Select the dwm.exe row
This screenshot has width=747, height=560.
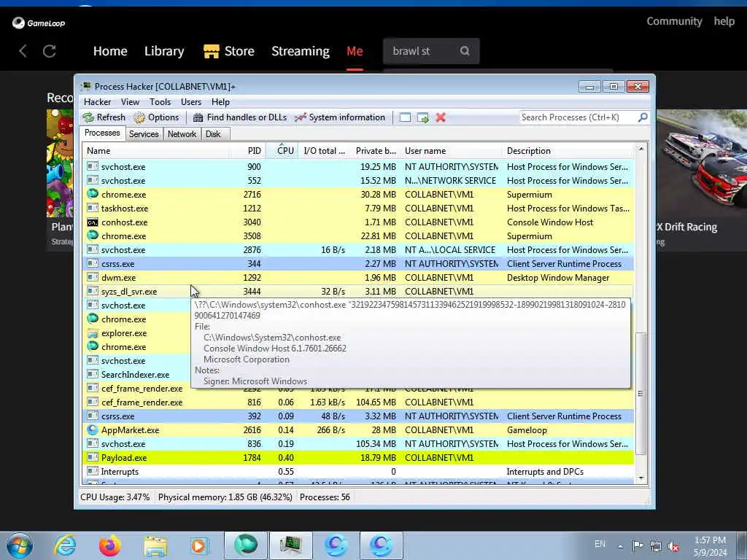tap(359, 278)
